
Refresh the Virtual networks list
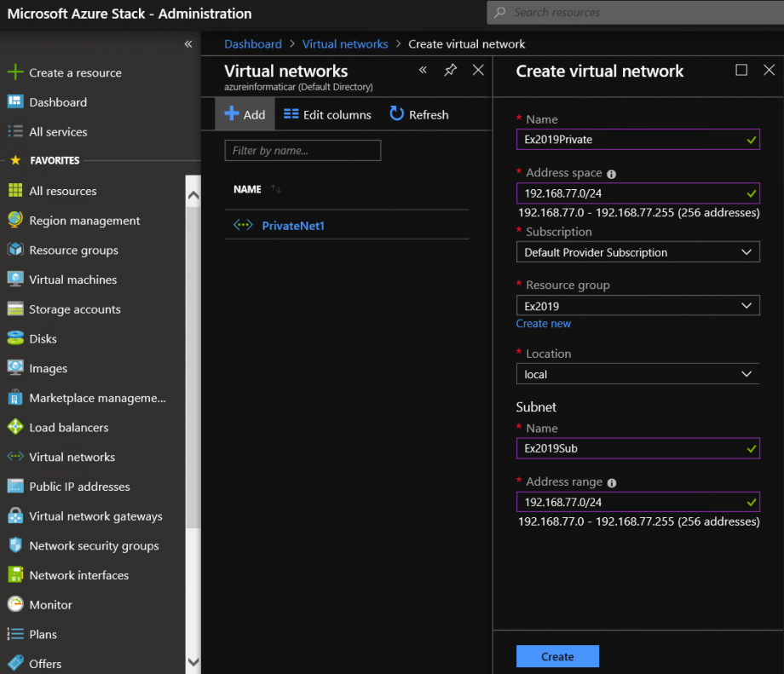(x=418, y=113)
